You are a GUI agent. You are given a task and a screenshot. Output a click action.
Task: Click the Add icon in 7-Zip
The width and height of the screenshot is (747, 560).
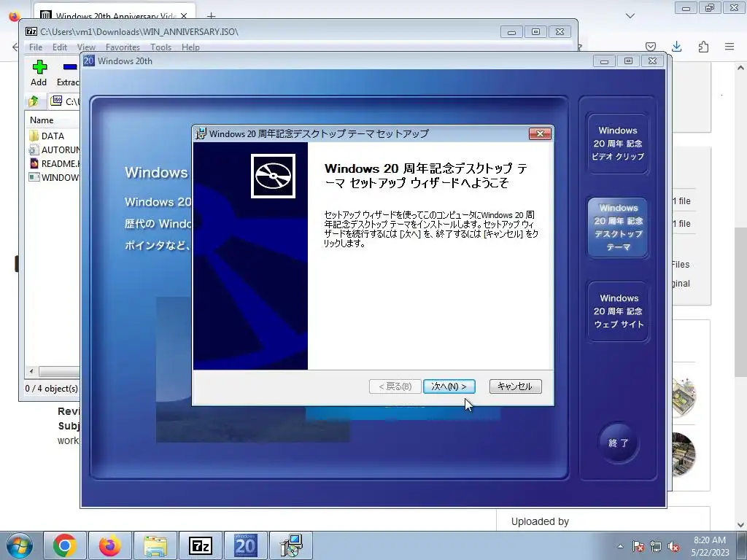[x=39, y=73]
